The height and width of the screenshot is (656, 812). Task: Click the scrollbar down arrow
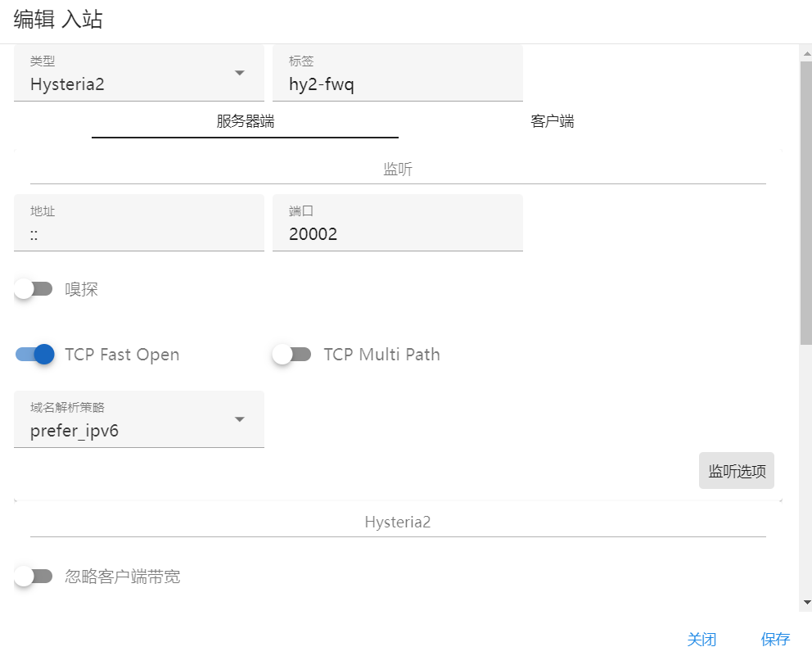(x=806, y=602)
